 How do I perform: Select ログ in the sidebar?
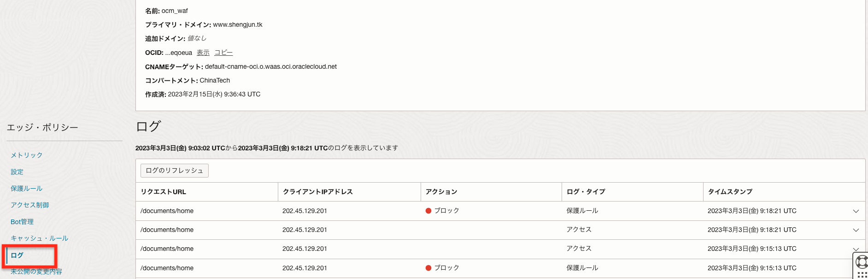[x=17, y=255]
